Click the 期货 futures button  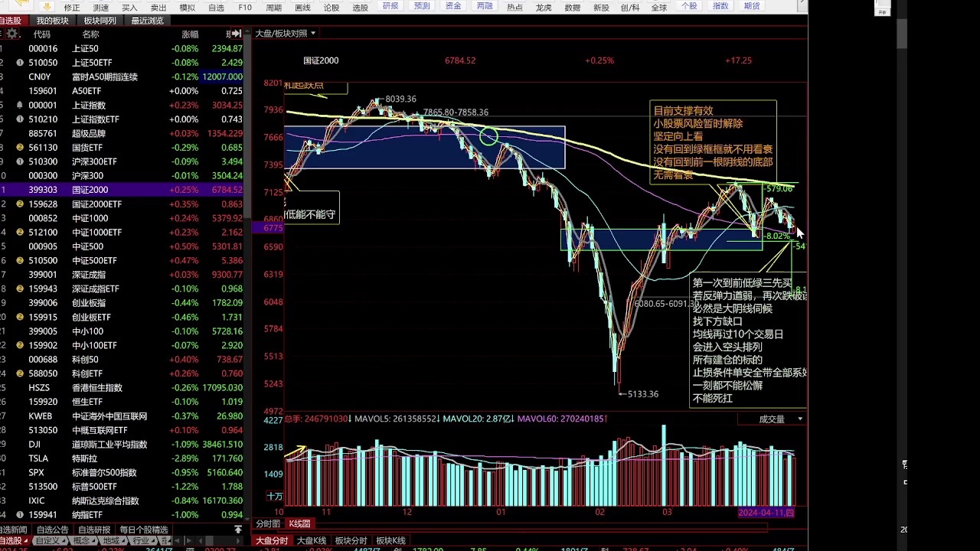tap(752, 6)
